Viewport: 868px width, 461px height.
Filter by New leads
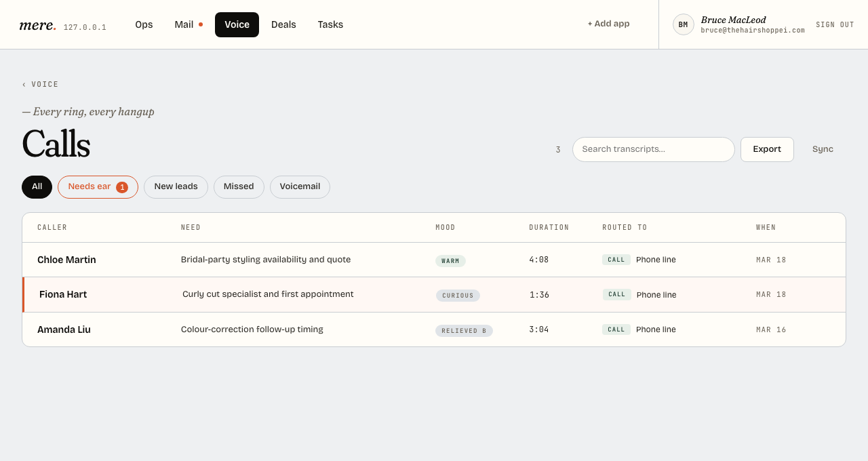pyautogui.click(x=176, y=187)
